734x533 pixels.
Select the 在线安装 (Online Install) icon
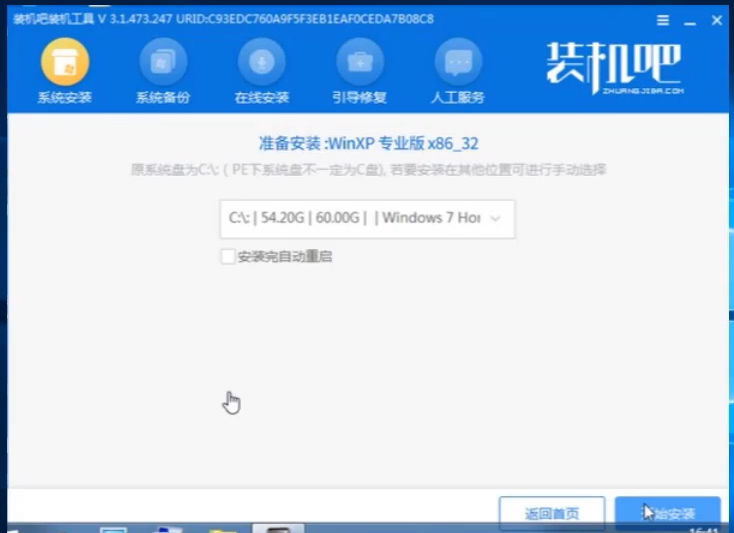click(261, 63)
